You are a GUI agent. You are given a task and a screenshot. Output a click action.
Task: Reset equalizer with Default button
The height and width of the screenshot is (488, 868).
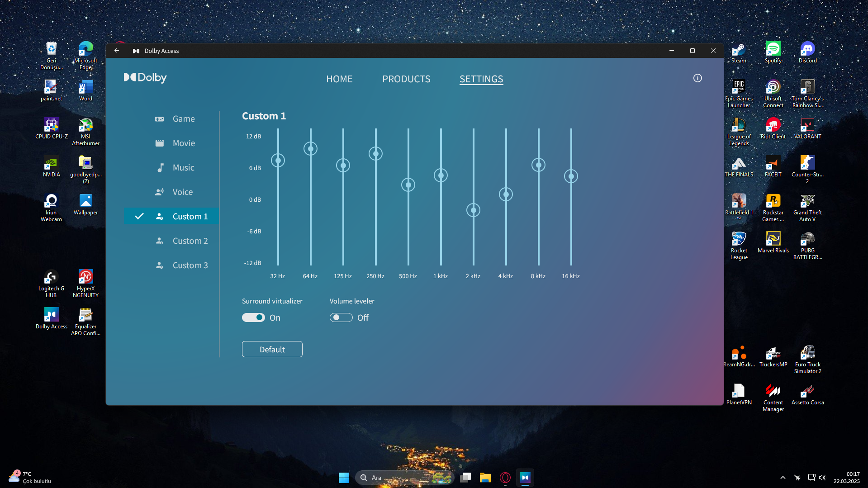pyautogui.click(x=272, y=349)
